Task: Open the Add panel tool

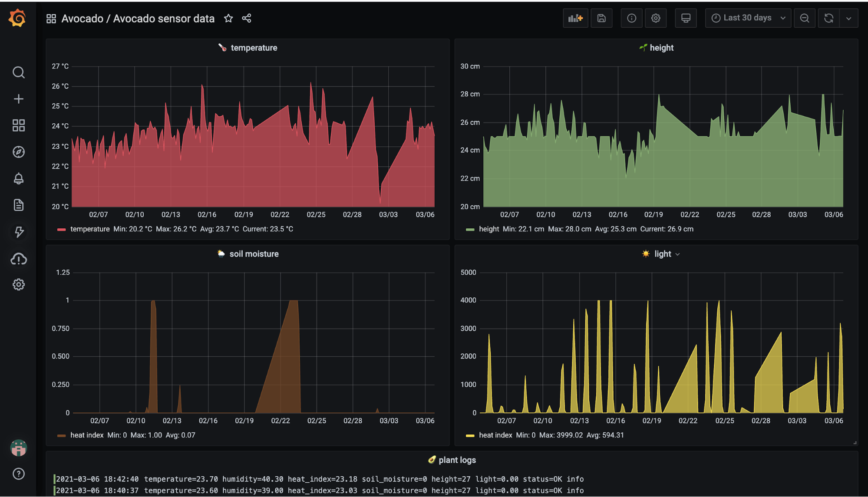Action: (575, 18)
